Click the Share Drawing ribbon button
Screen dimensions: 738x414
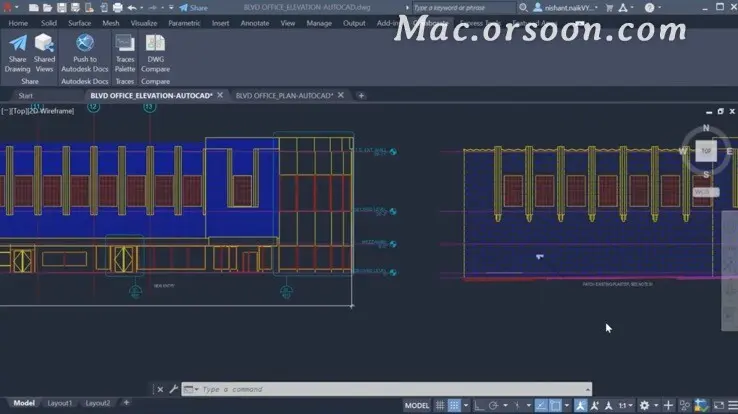tap(17, 53)
